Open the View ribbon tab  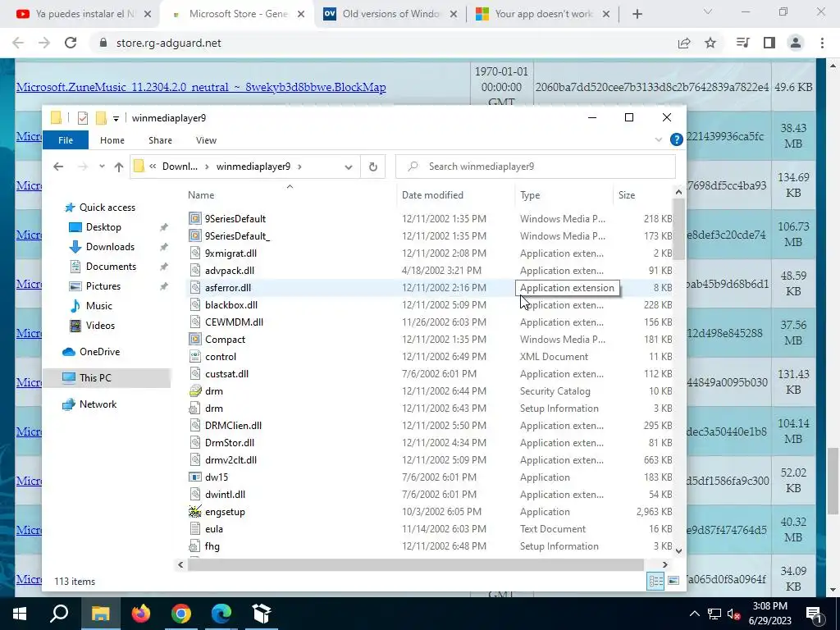pyautogui.click(x=206, y=139)
